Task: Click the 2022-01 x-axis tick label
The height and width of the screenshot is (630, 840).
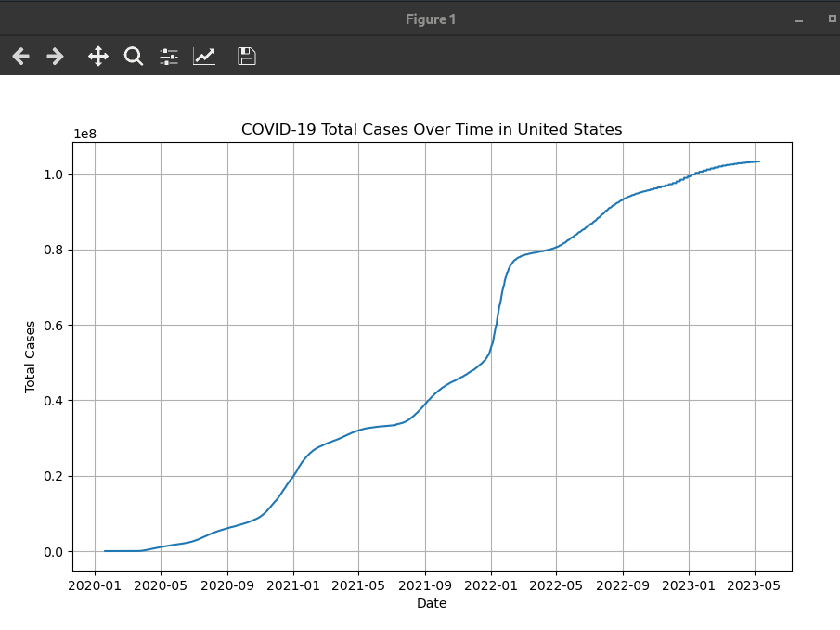Action: [491, 585]
